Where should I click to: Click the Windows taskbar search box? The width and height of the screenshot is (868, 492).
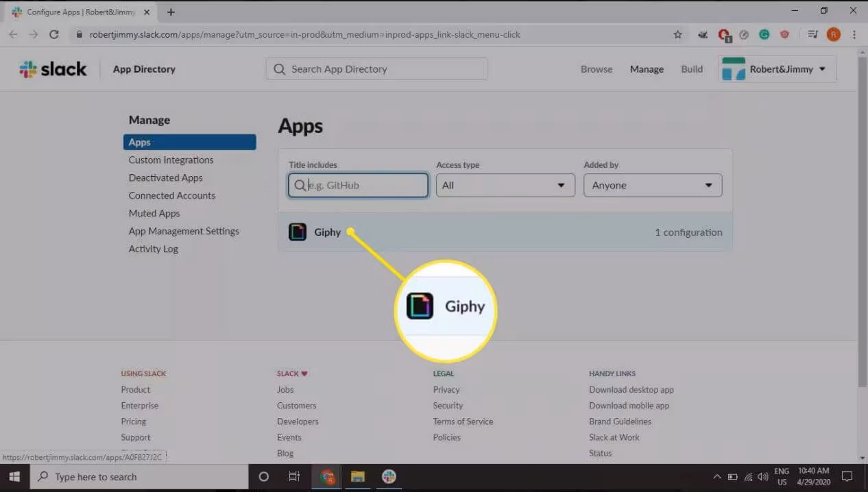pyautogui.click(x=138, y=477)
